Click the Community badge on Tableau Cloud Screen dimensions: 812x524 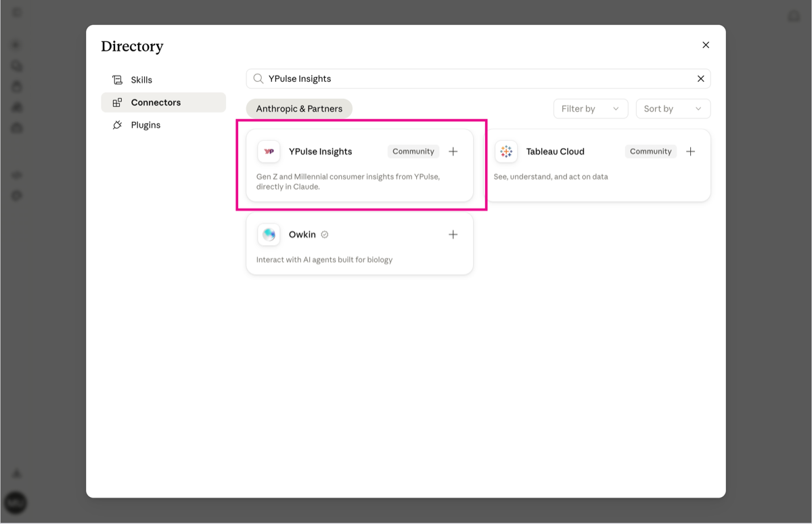(650, 152)
